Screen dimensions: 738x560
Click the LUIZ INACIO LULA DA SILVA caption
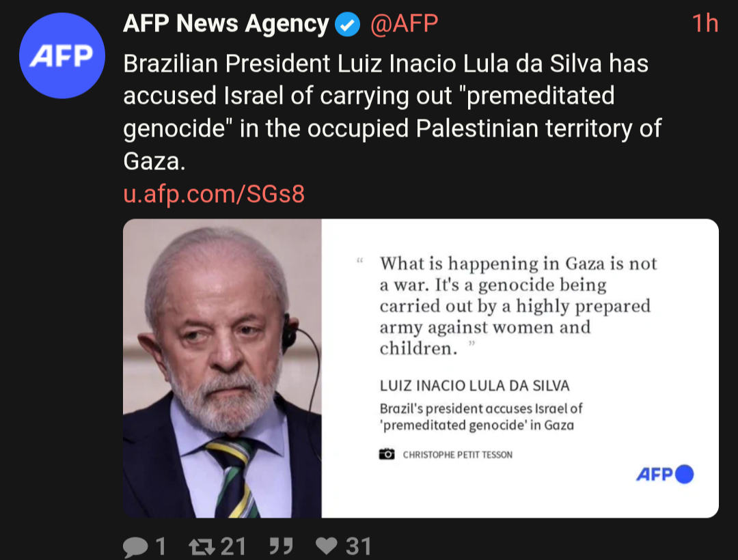coord(474,386)
